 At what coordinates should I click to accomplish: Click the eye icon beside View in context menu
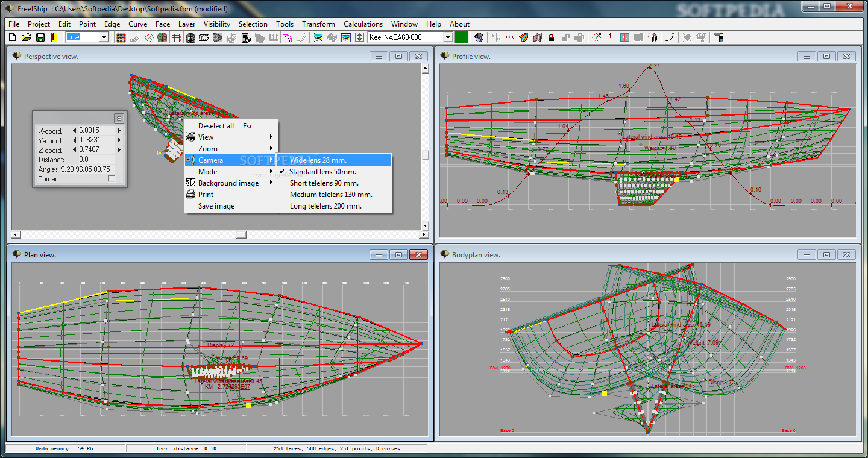[190, 137]
